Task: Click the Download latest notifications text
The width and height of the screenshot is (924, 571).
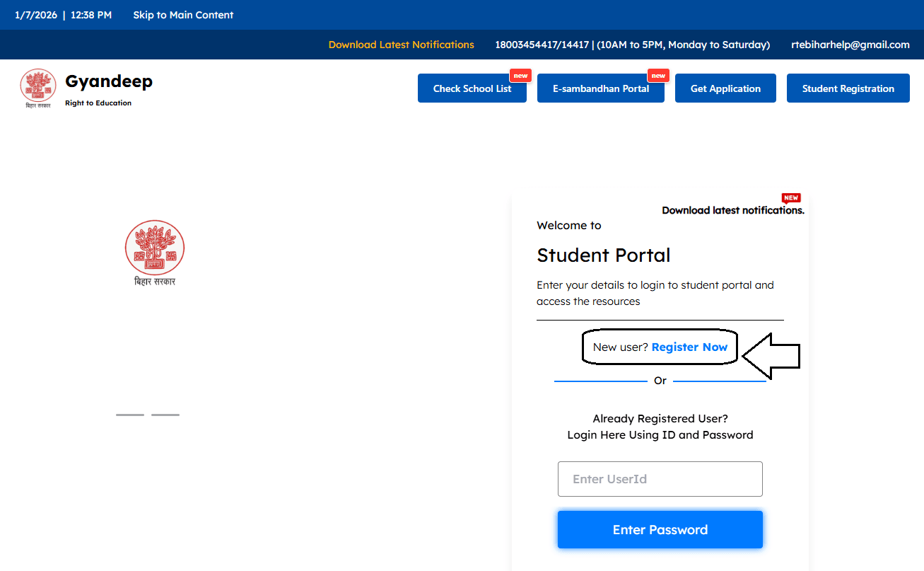Action: pyautogui.click(x=732, y=210)
